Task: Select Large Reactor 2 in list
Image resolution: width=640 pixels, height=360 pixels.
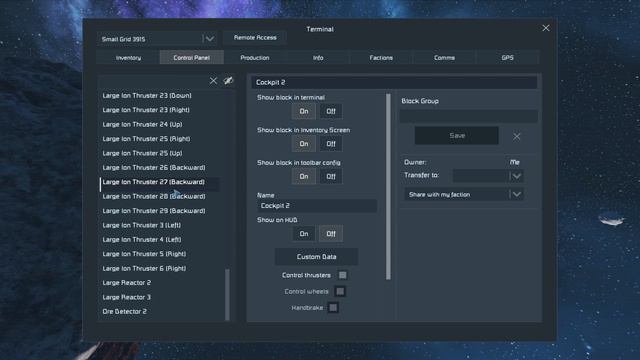Action: click(127, 283)
